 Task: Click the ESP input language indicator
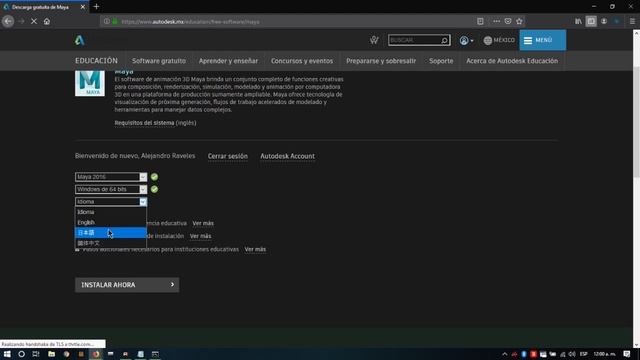tap(584, 354)
